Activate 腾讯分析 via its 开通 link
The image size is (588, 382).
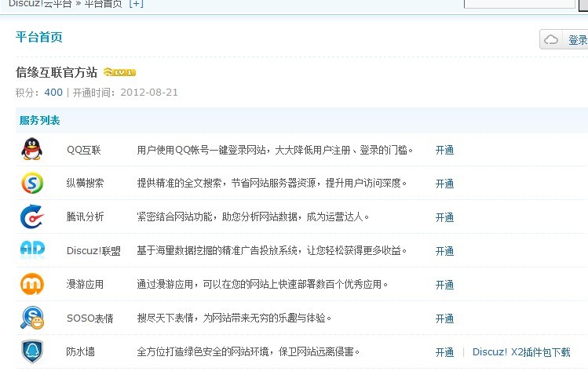(444, 217)
